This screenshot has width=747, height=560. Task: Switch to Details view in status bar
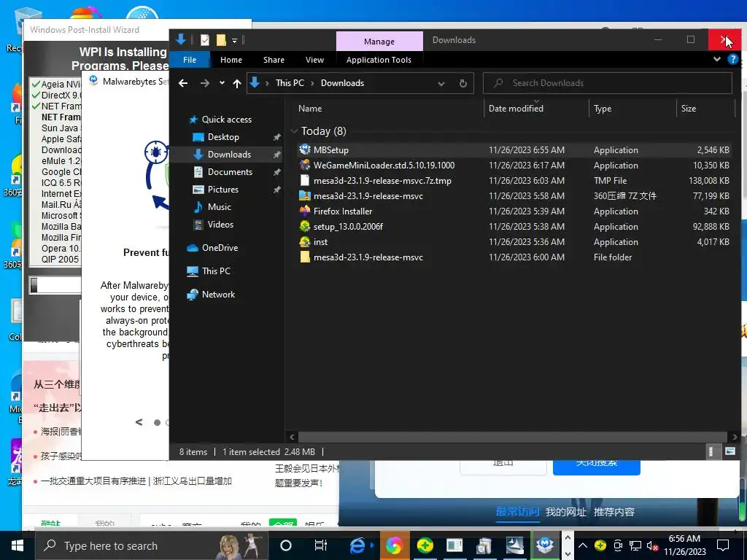click(x=711, y=451)
